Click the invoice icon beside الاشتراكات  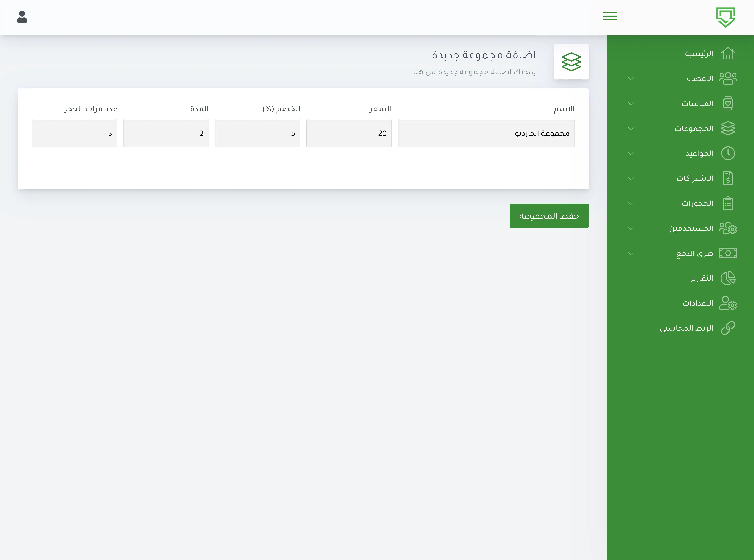click(x=728, y=178)
